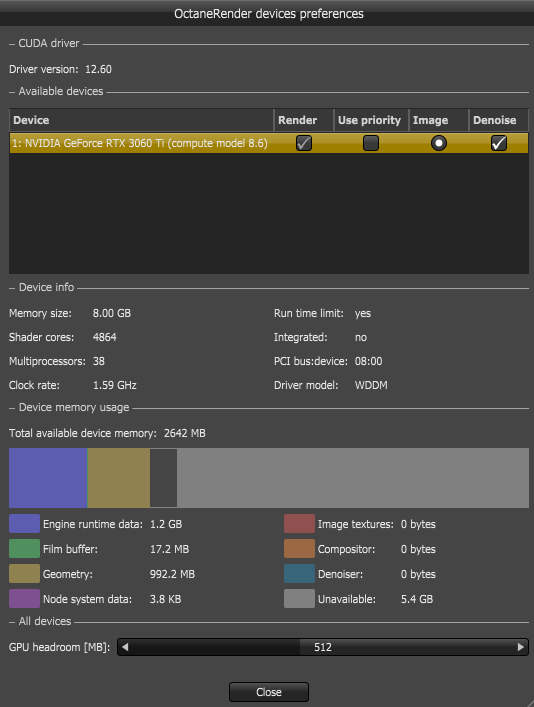Screen dimensions: 534x707
Task: Click the Node system data purple swatch
Action: click(24, 599)
